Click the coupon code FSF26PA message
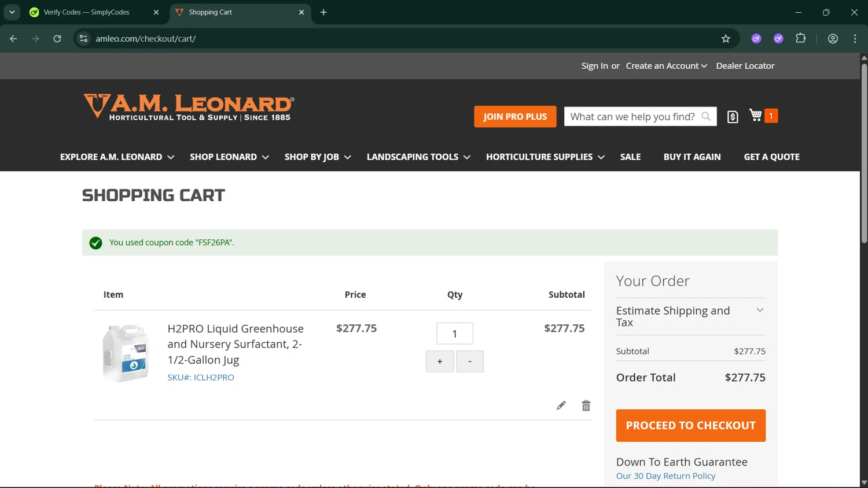 tap(172, 242)
